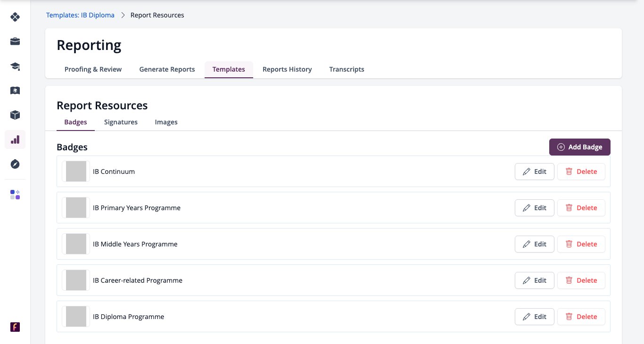
Task: Click the 'IB Career-related Programme' name text
Action: point(138,280)
